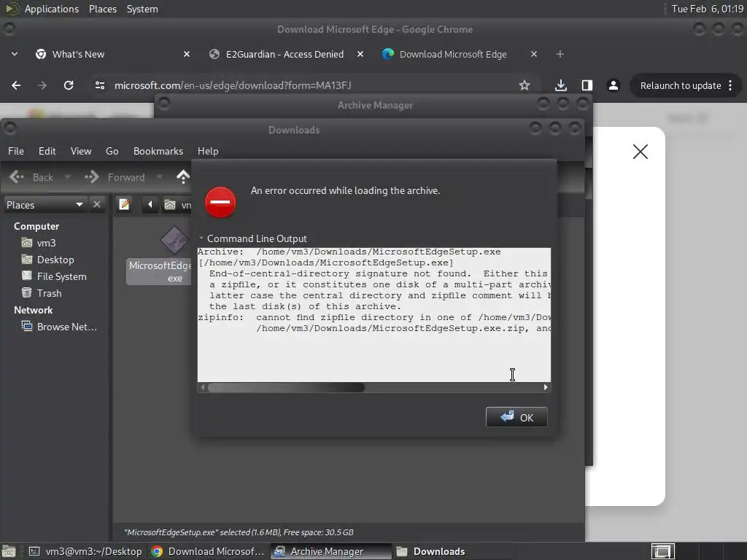This screenshot has height=560, width=747.
Task: Toggle the location edit pencil icon
Action: tap(124, 205)
